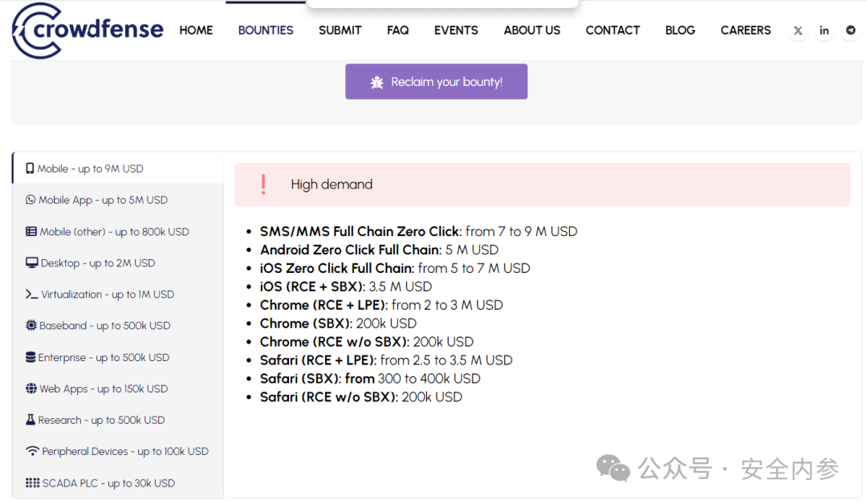Image resolution: width=867 pixels, height=504 pixels.
Task: Select the Mobile - up to 9M USD tab
Action: (118, 168)
